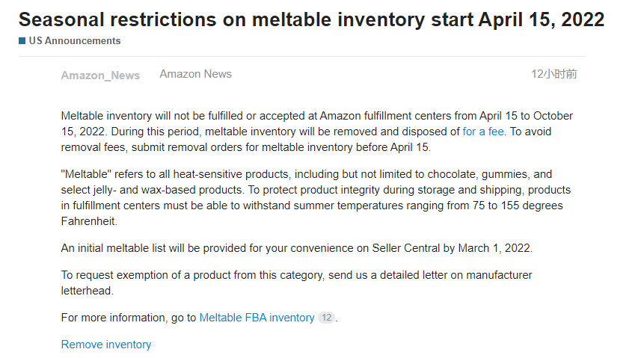Click the 12小时前 post timestamp

pyautogui.click(x=554, y=74)
